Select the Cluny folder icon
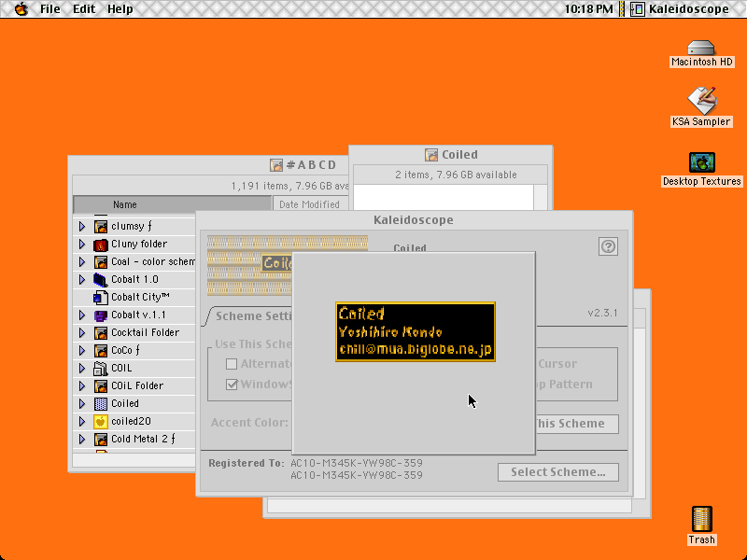This screenshot has height=560, width=747. 101,245
